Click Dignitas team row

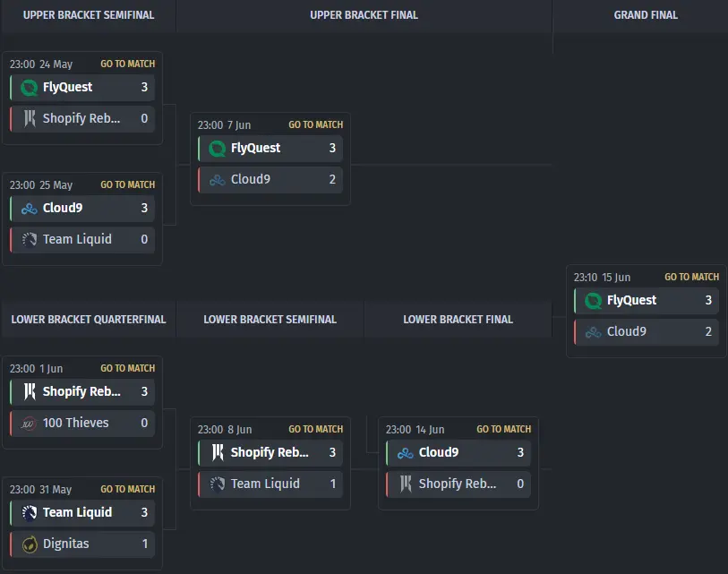[82, 544]
